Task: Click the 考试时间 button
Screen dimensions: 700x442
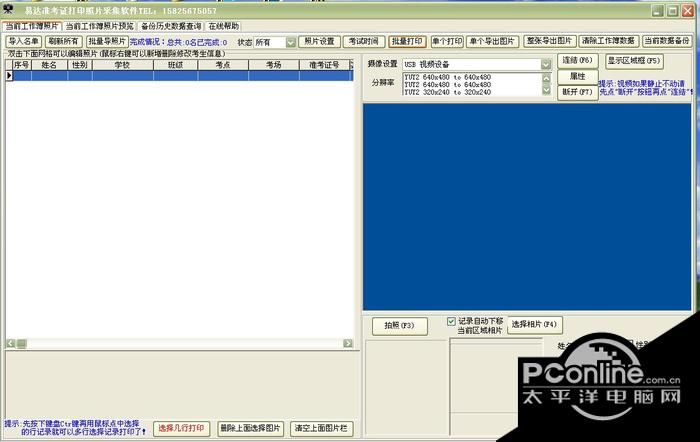Action: [364, 42]
